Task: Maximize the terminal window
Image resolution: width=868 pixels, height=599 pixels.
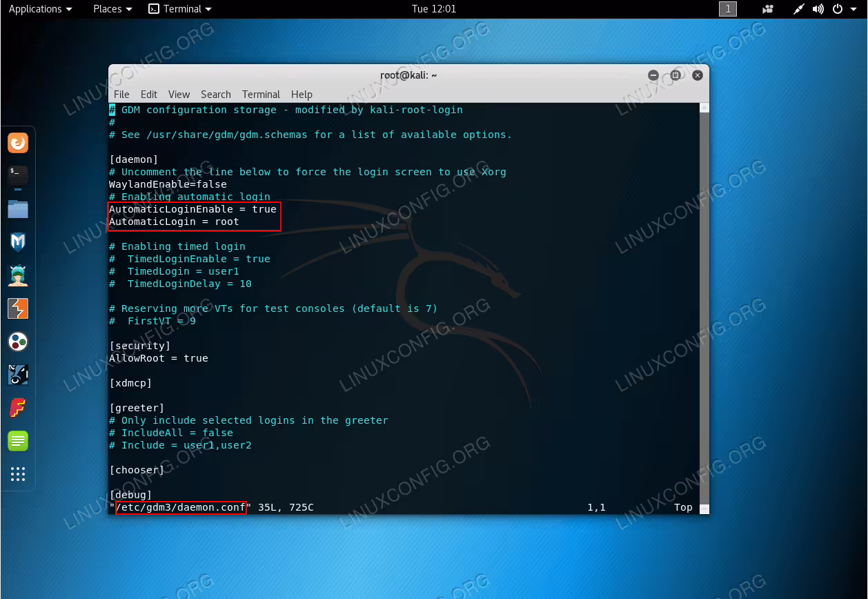Action: click(x=675, y=75)
